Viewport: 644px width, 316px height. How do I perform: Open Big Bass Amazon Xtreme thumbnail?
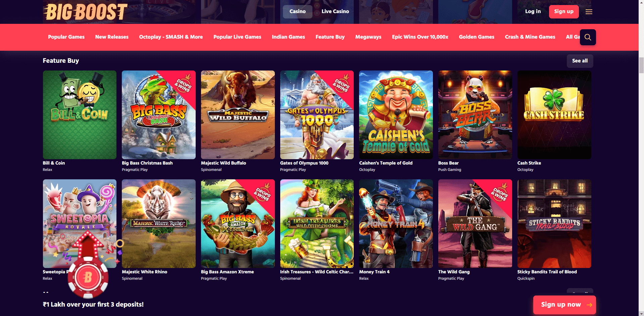[238, 224]
